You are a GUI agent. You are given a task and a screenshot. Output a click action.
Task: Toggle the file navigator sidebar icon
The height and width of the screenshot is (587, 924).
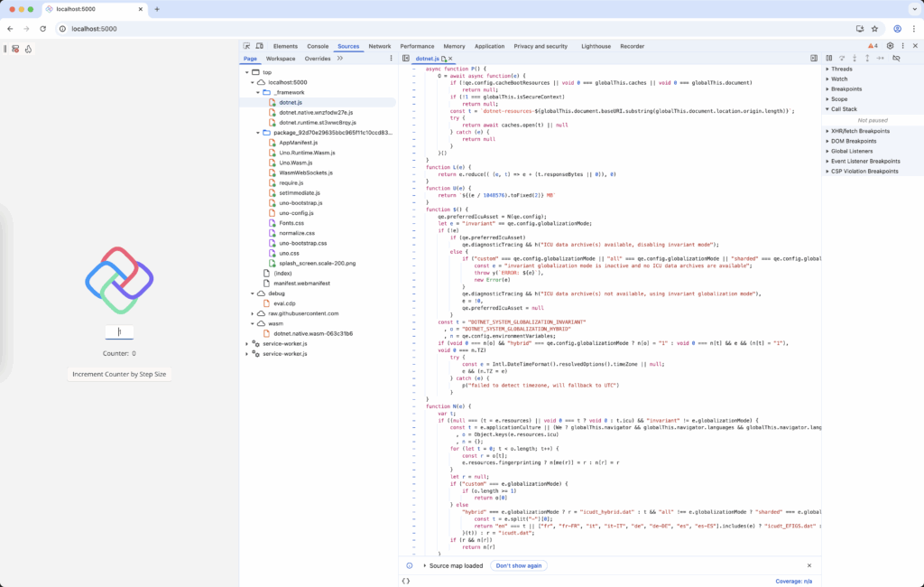[406, 58]
